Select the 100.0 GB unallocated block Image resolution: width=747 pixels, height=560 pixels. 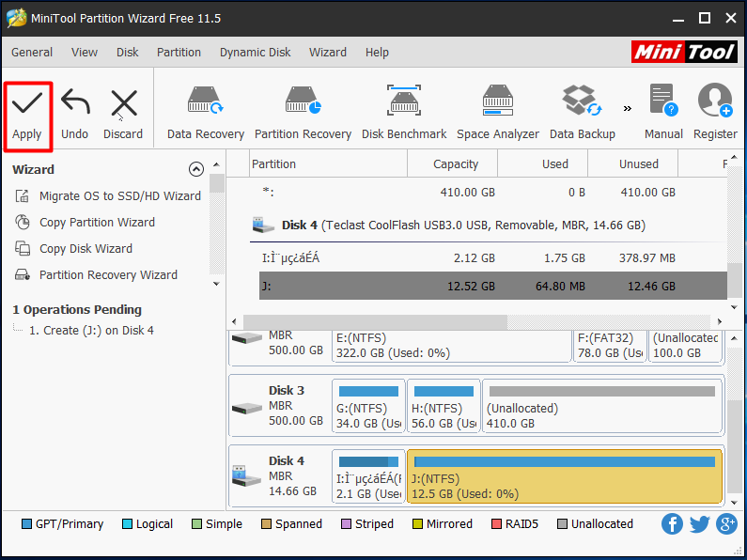(x=685, y=346)
